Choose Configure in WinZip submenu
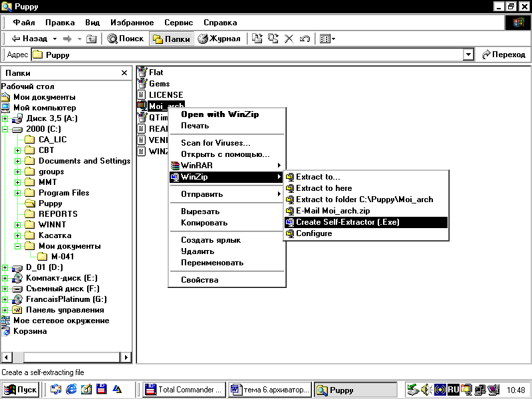 pos(366,233)
